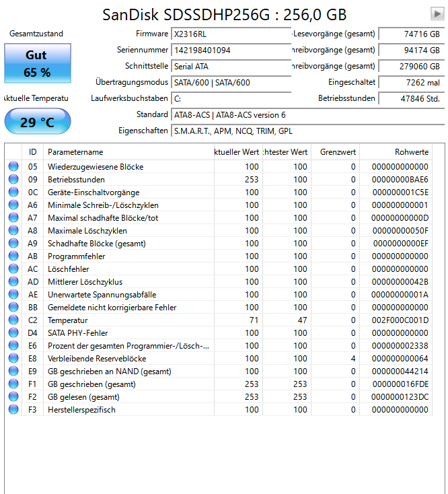Click the raw value 000000044214
Screen dimensions: 448x494
tap(400, 371)
